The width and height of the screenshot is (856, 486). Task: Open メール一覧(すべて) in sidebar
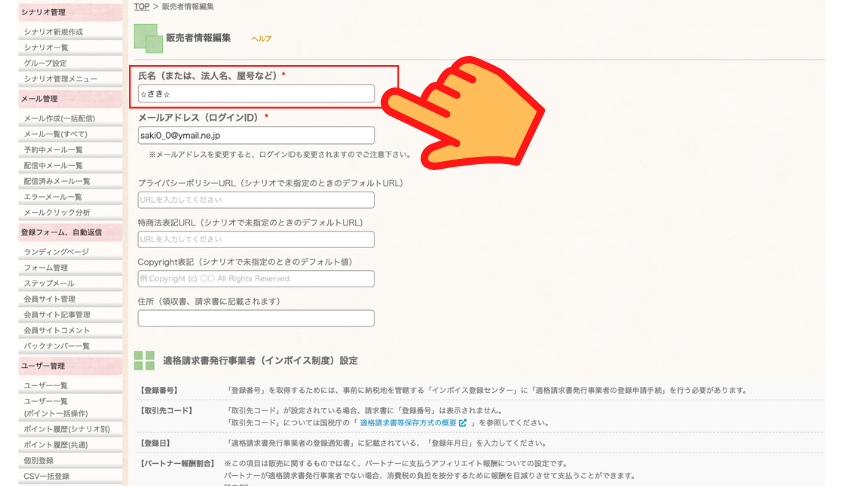click(x=56, y=134)
